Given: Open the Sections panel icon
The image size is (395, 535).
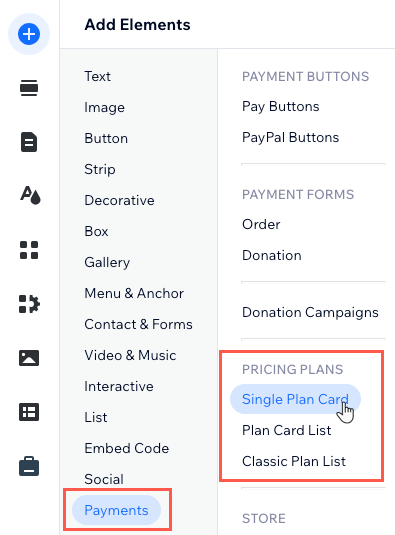Looking at the screenshot, I should point(29,88).
